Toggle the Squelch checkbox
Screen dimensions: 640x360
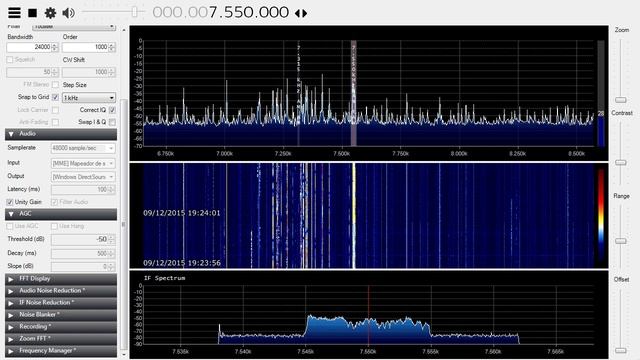[10, 60]
